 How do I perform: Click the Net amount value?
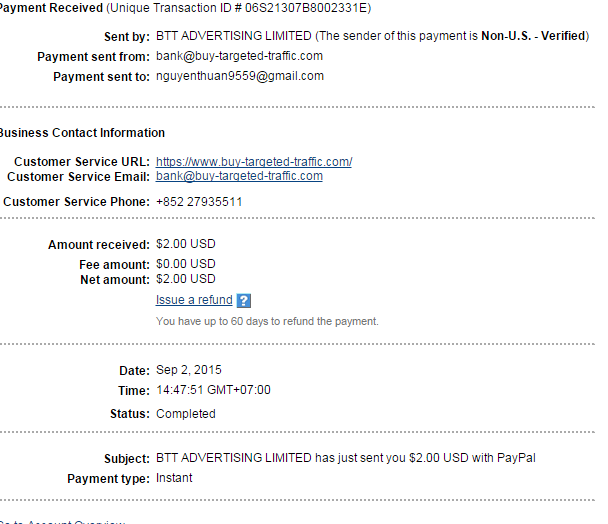(x=185, y=279)
